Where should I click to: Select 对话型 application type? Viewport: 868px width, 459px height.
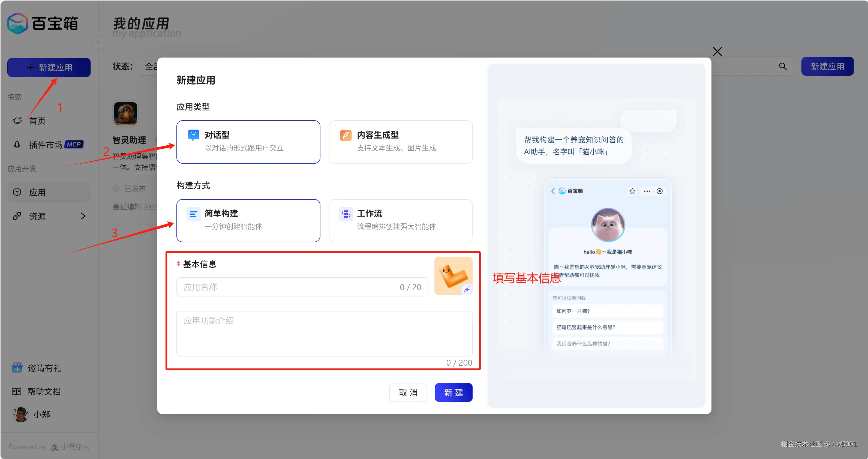tap(248, 142)
